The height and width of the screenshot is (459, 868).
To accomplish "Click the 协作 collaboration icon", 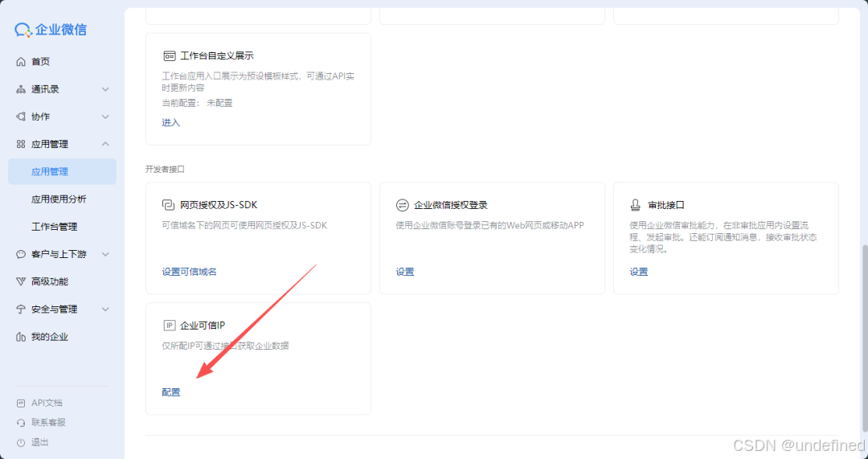I will click(21, 117).
